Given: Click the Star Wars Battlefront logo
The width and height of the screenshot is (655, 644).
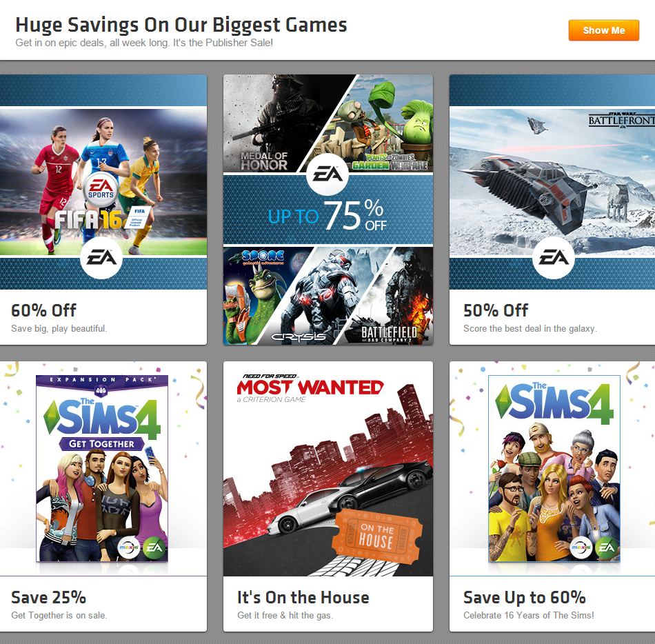Looking at the screenshot, I should (622, 120).
